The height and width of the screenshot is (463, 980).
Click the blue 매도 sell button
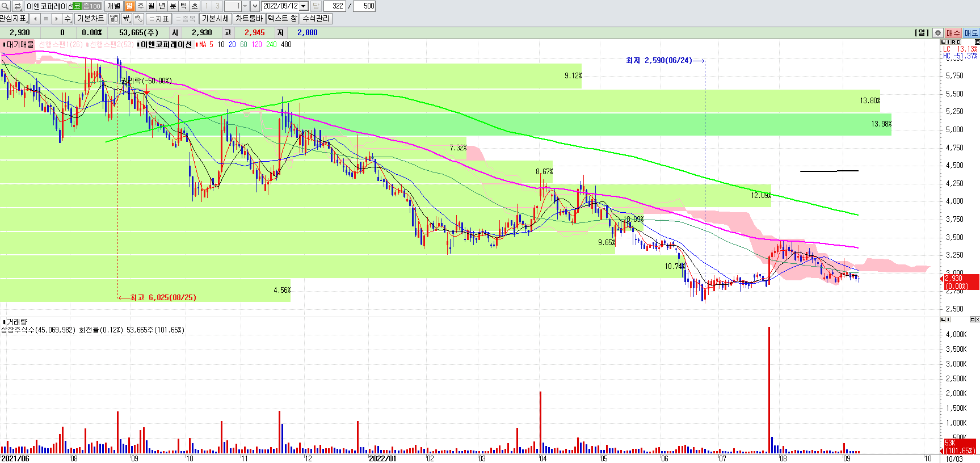[971, 33]
